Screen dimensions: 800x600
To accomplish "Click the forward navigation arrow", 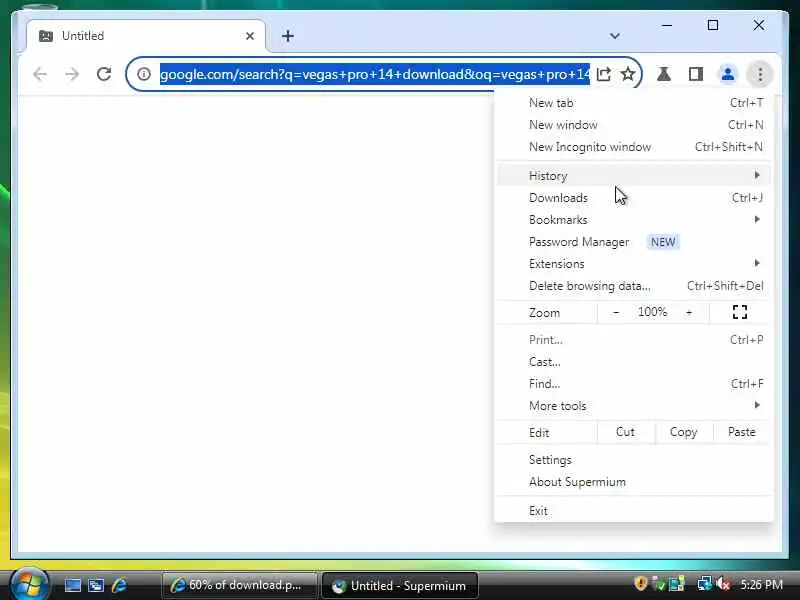I will point(72,74).
